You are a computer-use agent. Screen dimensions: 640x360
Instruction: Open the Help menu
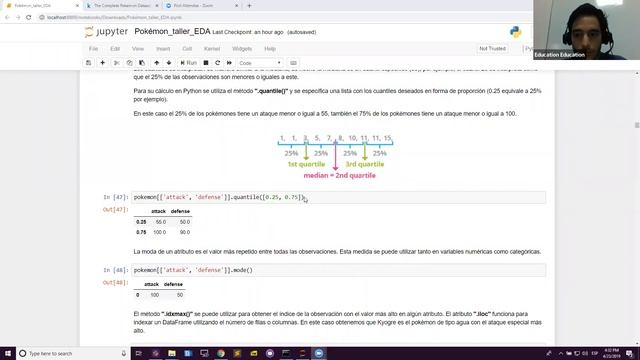(270, 49)
